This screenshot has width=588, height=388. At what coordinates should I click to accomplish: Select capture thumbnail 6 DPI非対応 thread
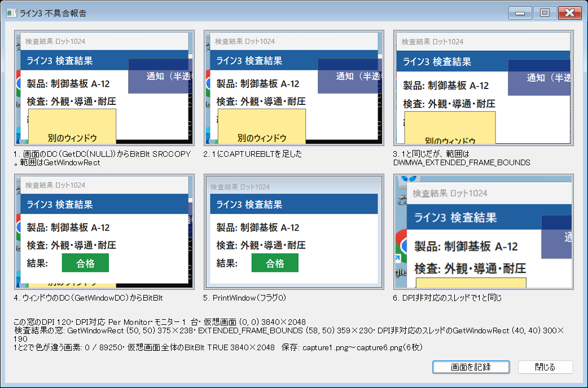pyautogui.click(x=484, y=232)
